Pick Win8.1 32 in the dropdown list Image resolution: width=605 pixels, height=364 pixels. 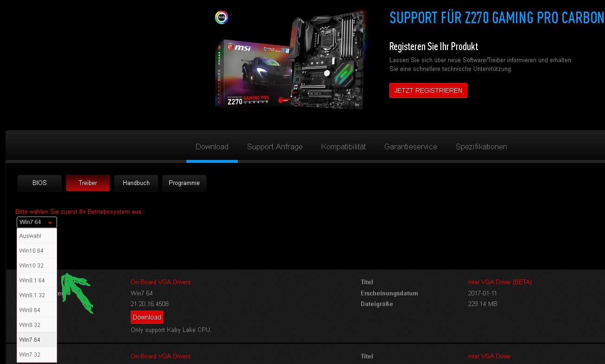tap(37, 295)
